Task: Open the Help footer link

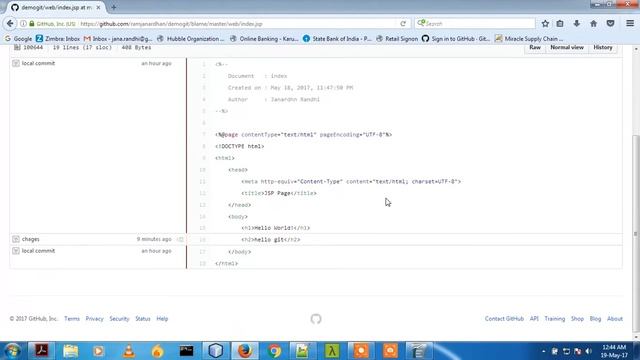Action: [162, 319]
